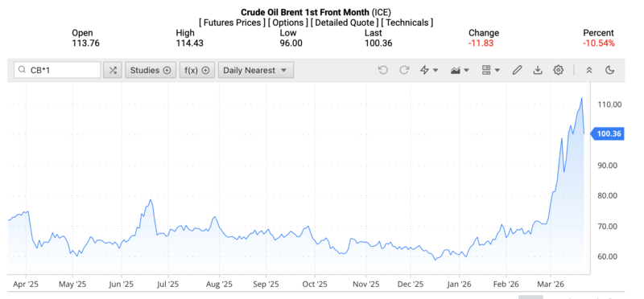Click the Dec '25 date axis label
This screenshot has height=299, width=644.
click(411, 284)
